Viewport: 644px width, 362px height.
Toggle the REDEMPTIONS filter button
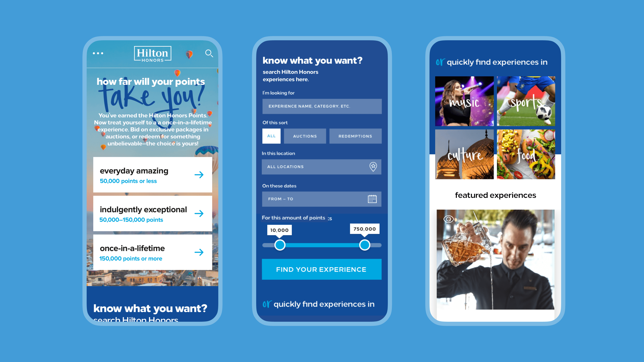pyautogui.click(x=355, y=136)
